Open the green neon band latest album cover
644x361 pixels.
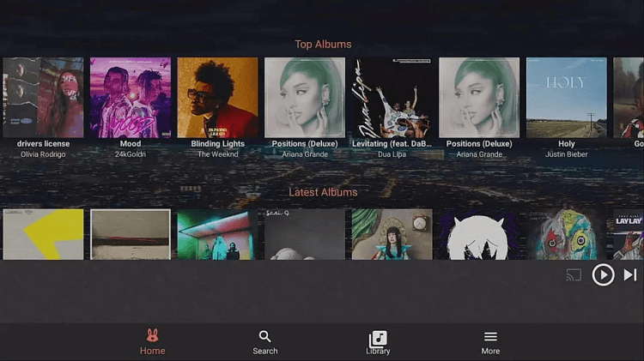pyautogui.click(x=218, y=234)
